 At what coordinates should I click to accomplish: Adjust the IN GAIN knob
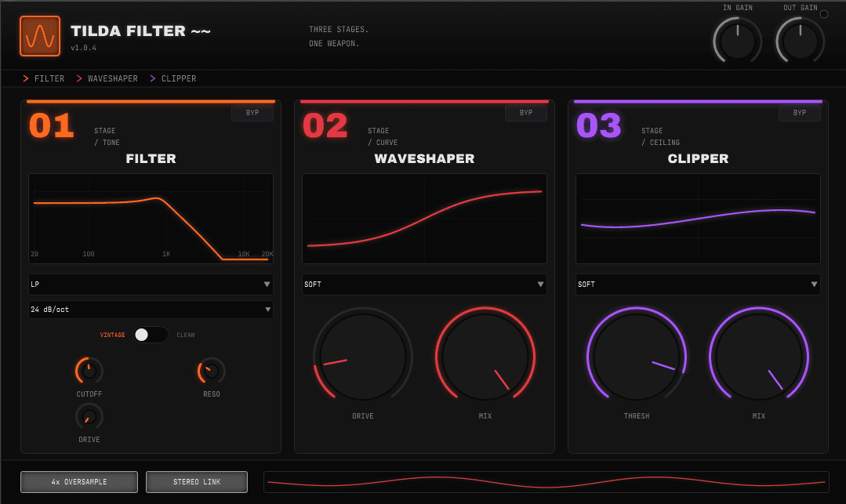(x=738, y=41)
